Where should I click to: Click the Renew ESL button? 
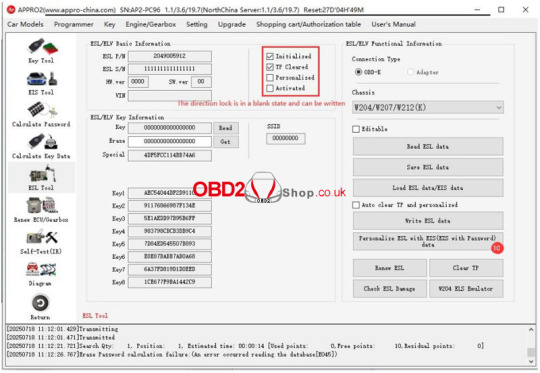[x=390, y=268]
